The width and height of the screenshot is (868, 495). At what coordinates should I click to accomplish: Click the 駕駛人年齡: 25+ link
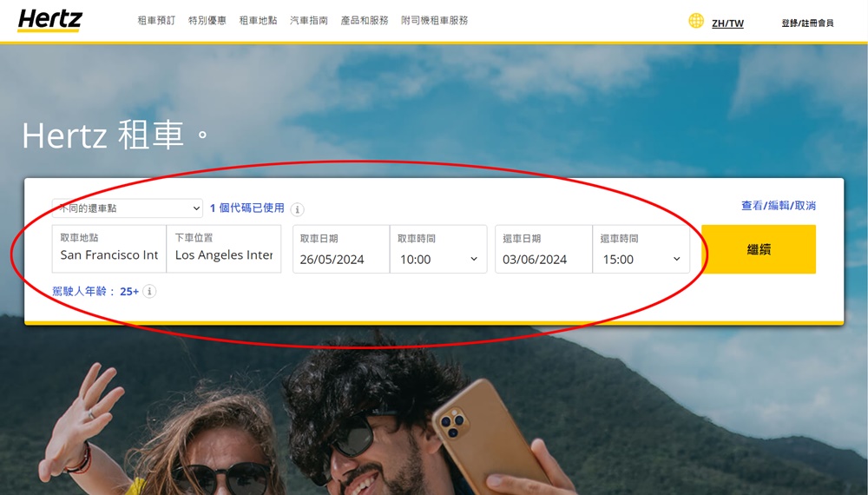(95, 291)
